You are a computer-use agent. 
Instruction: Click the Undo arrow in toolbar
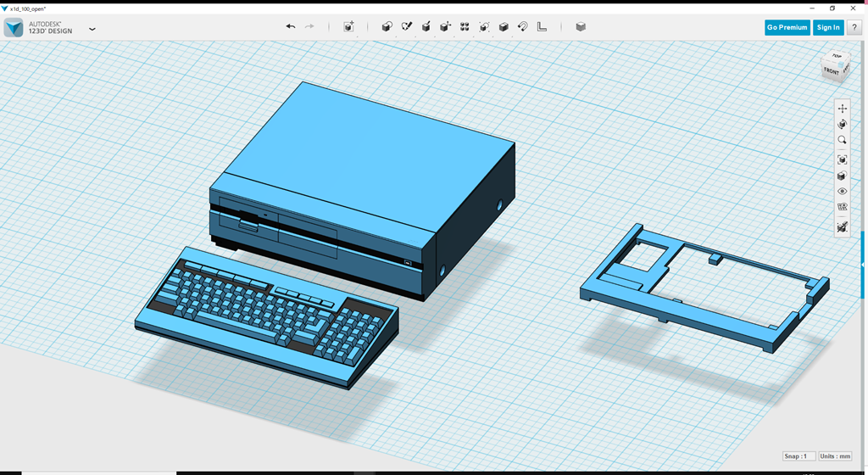(x=291, y=27)
